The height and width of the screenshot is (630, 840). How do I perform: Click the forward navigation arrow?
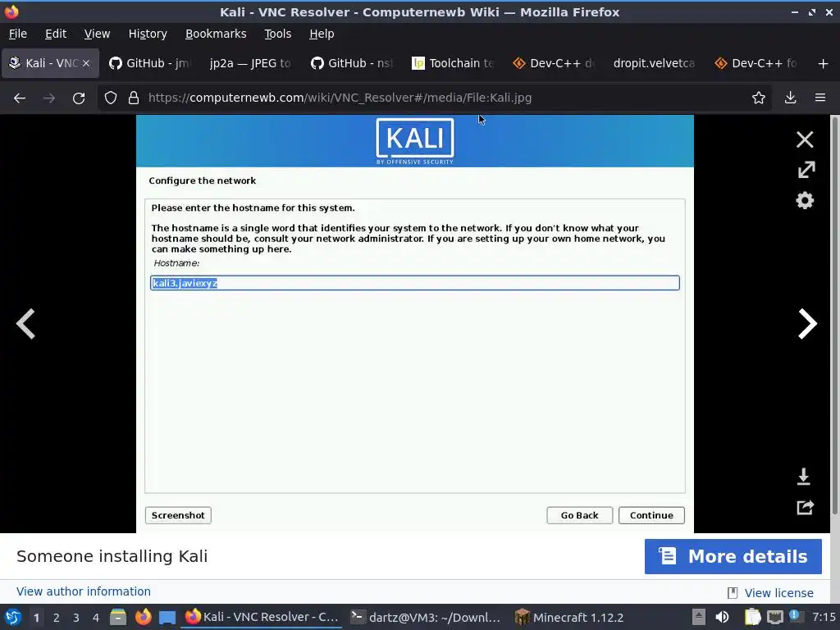point(49,98)
